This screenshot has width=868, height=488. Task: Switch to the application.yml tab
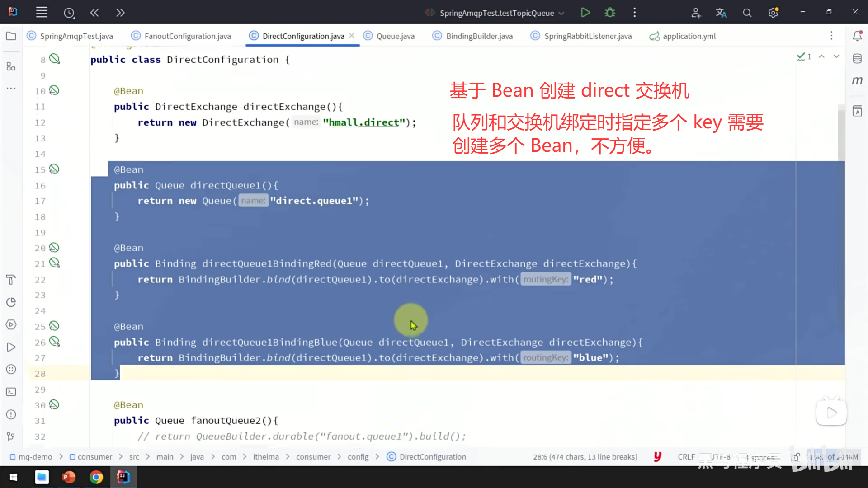(x=689, y=36)
